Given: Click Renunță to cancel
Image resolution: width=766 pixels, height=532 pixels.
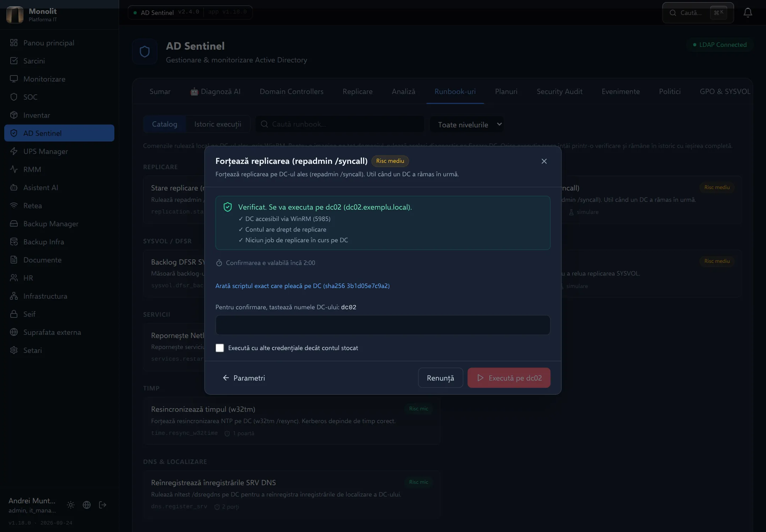Looking at the screenshot, I should (x=440, y=378).
